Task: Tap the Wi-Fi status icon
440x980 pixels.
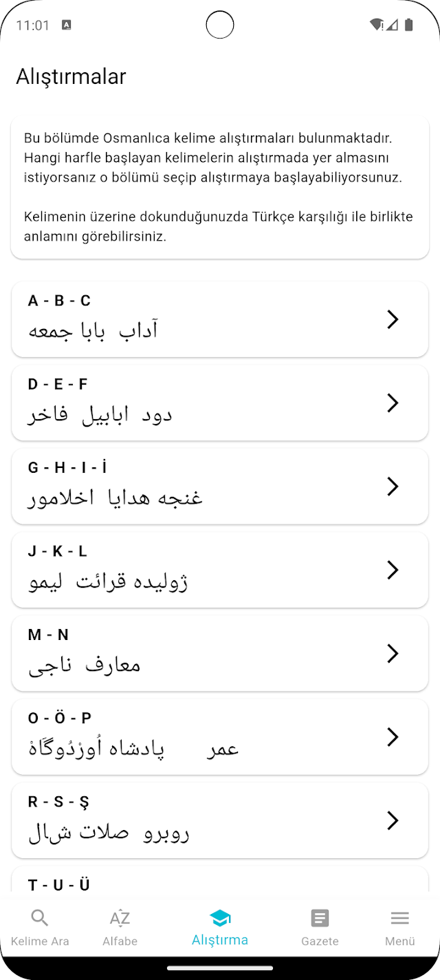Action: point(377,25)
